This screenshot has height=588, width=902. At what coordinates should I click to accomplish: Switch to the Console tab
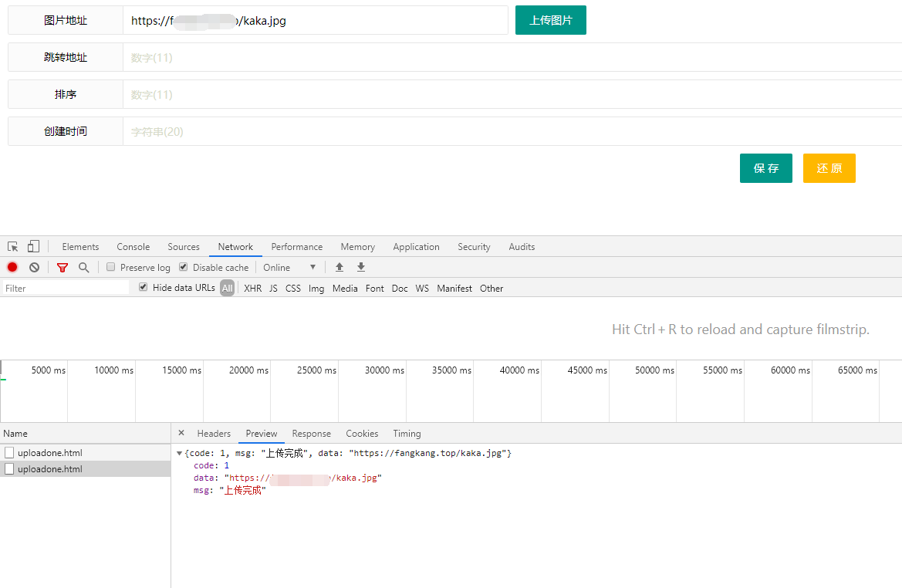[x=133, y=247]
